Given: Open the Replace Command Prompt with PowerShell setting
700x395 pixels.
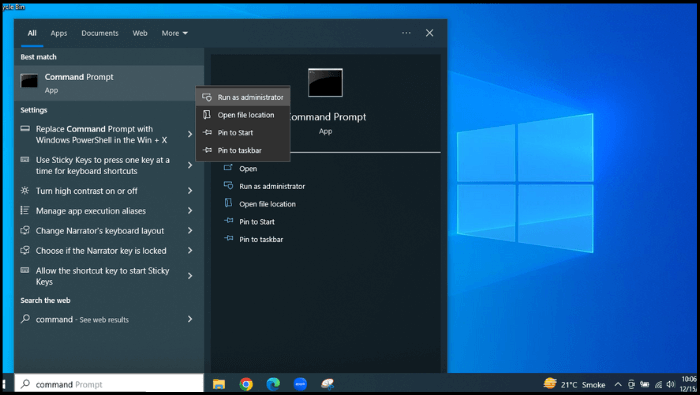Looking at the screenshot, I should click(109, 134).
